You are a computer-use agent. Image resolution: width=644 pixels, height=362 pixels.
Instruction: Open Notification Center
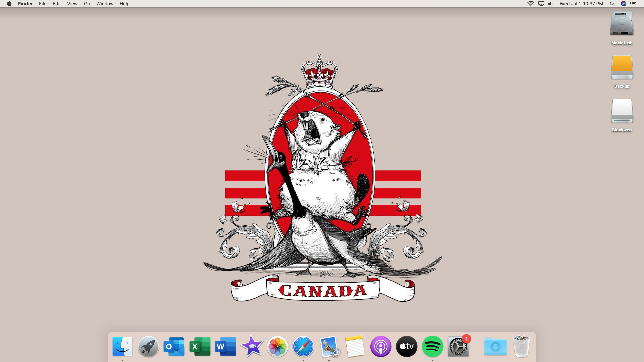(633, 4)
